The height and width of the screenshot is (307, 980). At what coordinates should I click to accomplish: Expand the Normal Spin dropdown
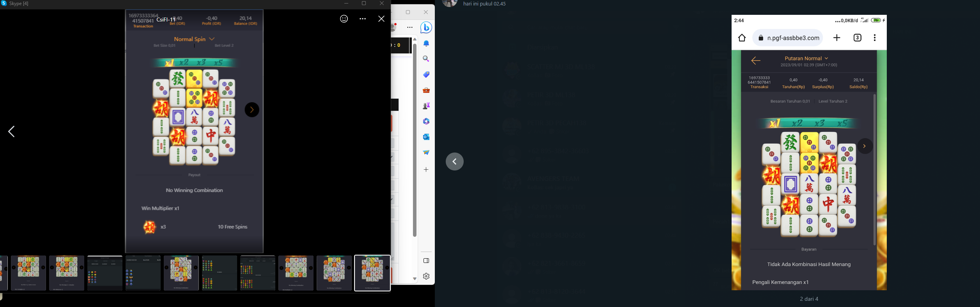click(194, 39)
